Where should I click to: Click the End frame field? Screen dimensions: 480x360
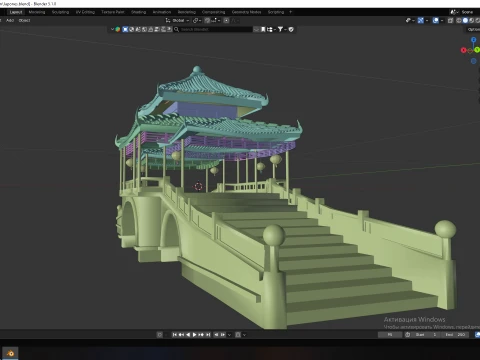455,335
